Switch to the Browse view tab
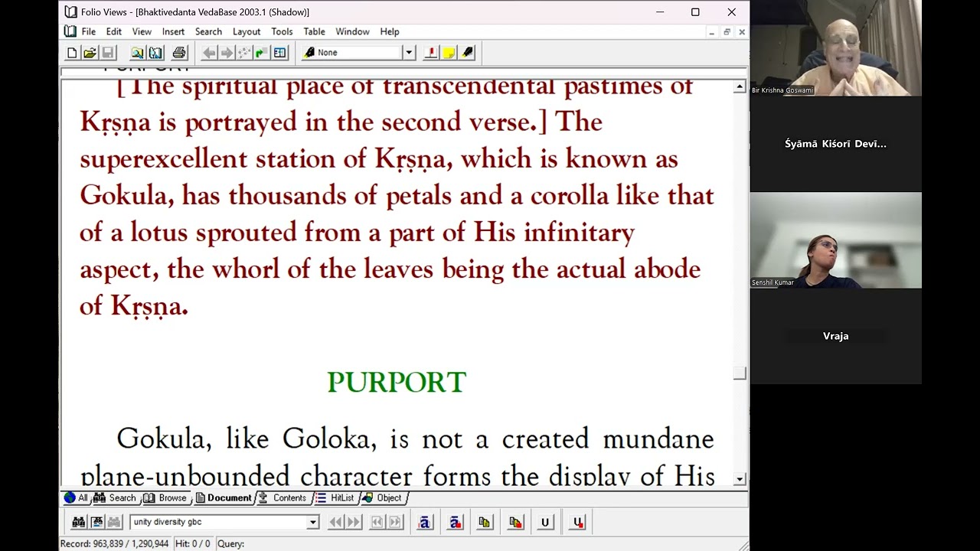Screen dimensions: 980x551 click(x=165, y=497)
